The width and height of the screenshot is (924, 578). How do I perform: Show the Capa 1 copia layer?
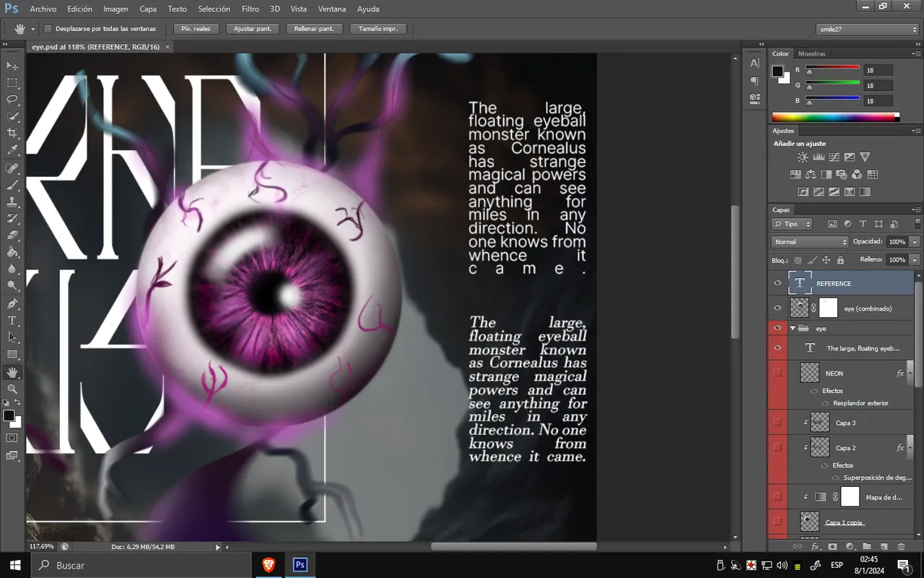[777, 521]
